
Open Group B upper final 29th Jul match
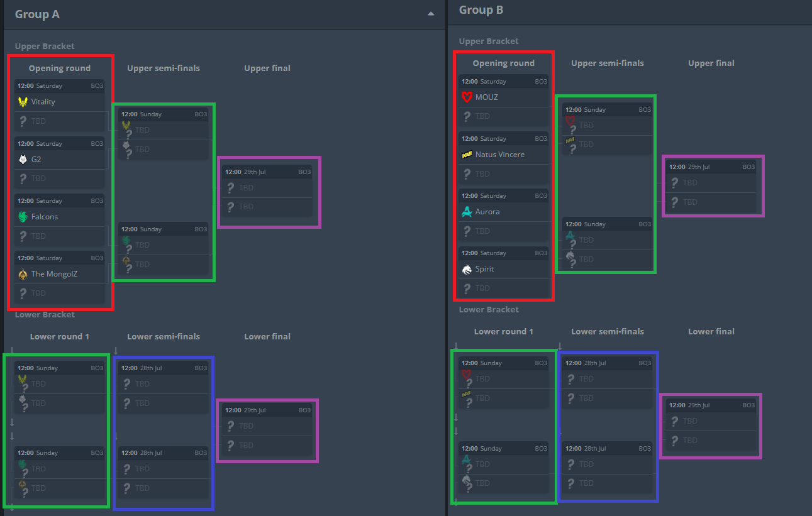click(711, 186)
